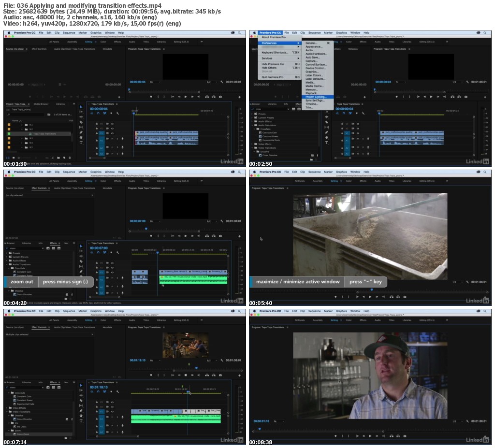Collapse Audio Transitions folder in 00:02:50 effects panel

tap(252, 125)
